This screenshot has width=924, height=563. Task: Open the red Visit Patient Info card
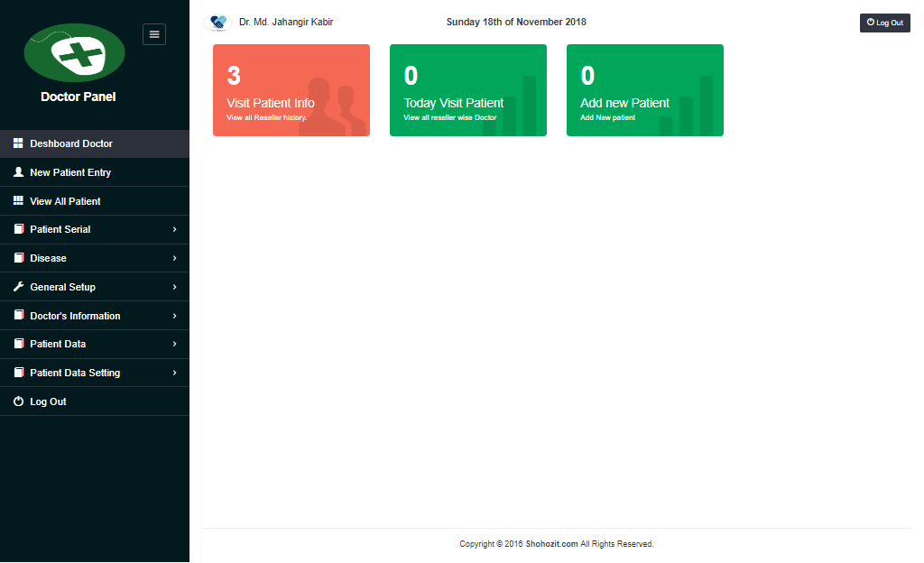click(291, 90)
